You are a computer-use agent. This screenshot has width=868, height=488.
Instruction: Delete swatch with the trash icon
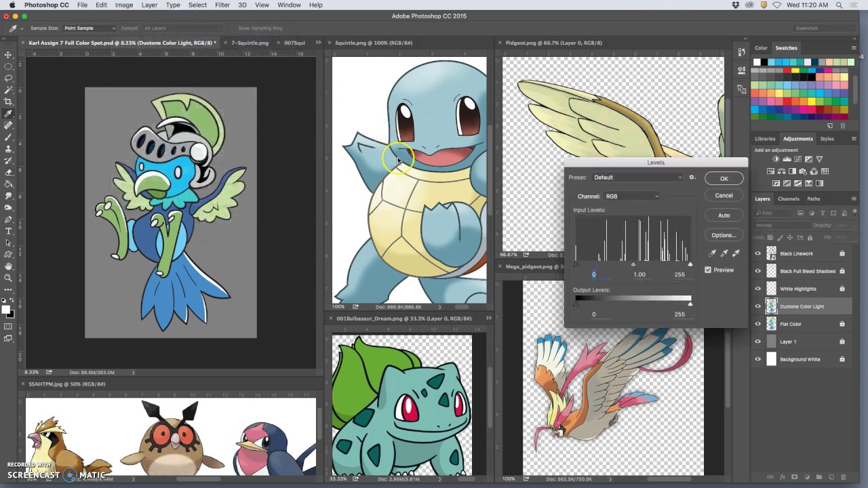[843, 125]
